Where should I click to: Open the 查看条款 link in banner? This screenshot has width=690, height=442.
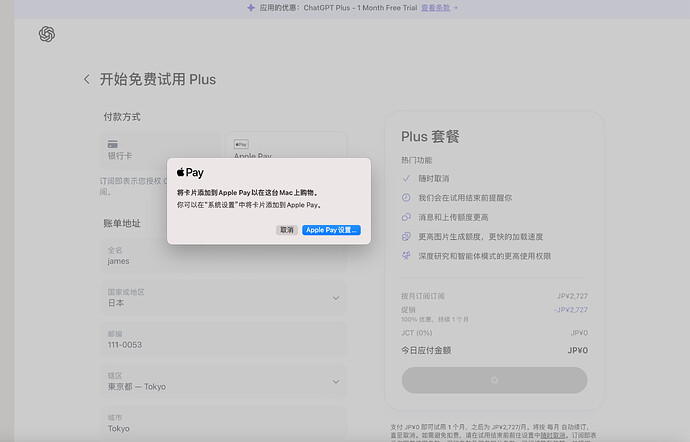(x=436, y=7)
